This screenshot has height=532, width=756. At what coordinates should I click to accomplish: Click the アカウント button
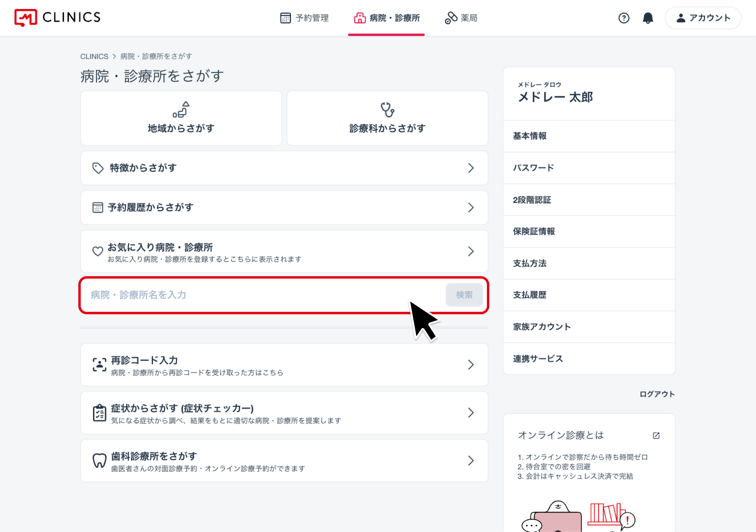pos(703,18)
